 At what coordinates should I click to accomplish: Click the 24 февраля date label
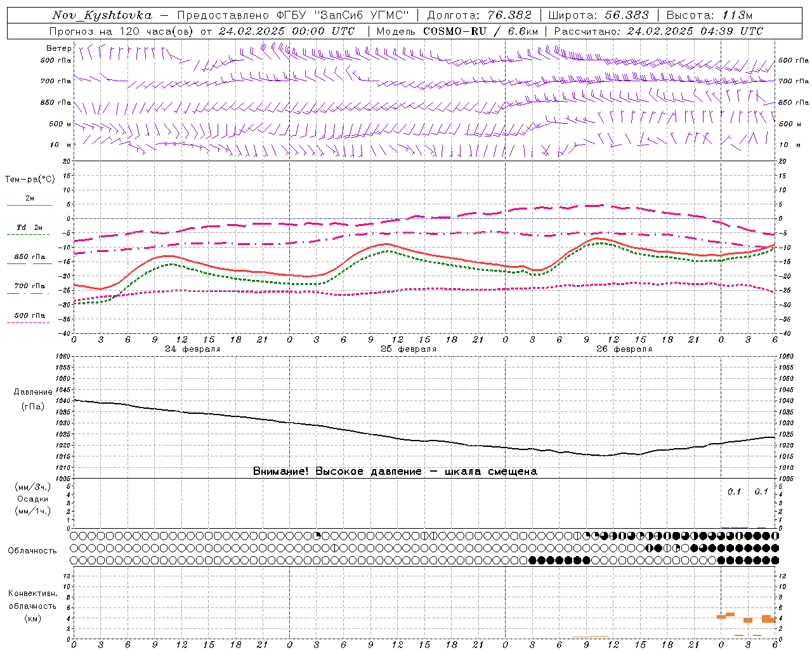[x=193, y=349]
